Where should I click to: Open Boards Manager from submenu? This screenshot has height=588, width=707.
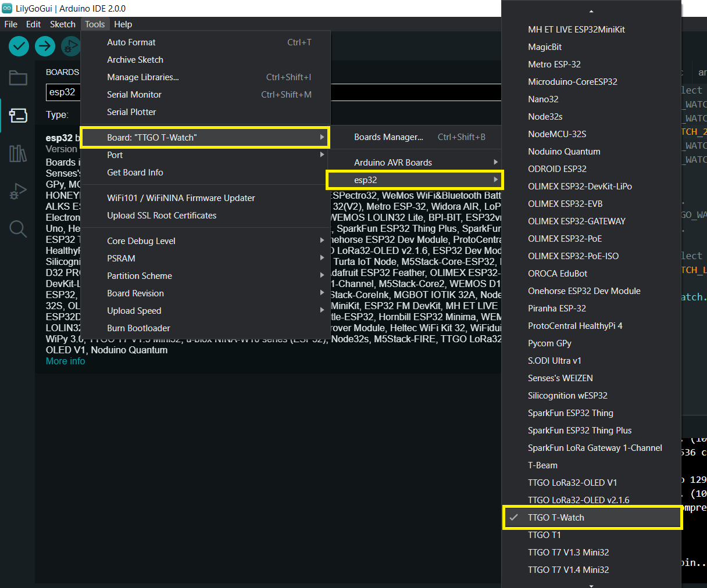click(415, 137)
